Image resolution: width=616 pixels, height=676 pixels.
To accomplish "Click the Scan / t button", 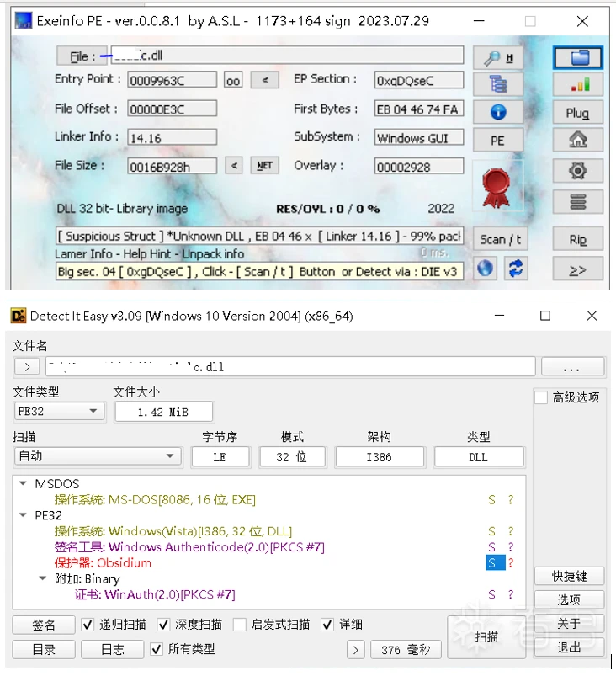I will tap(500, 239).
